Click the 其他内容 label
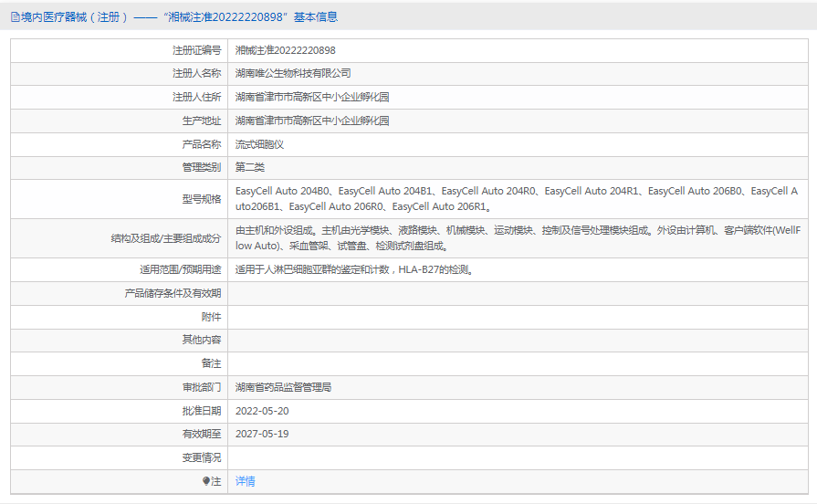Viewport: 817px width, 504px height. (202, 340)
